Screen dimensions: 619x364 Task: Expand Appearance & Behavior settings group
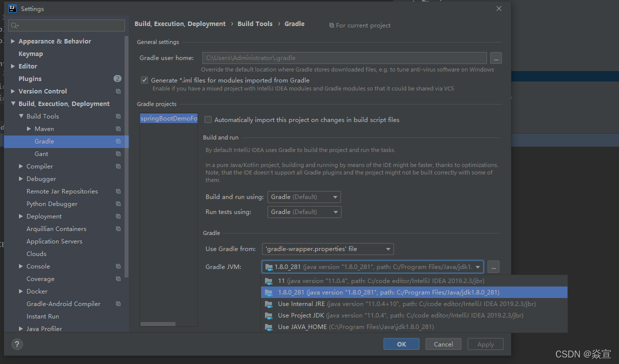pyautogui.click(x=13, y=41)
